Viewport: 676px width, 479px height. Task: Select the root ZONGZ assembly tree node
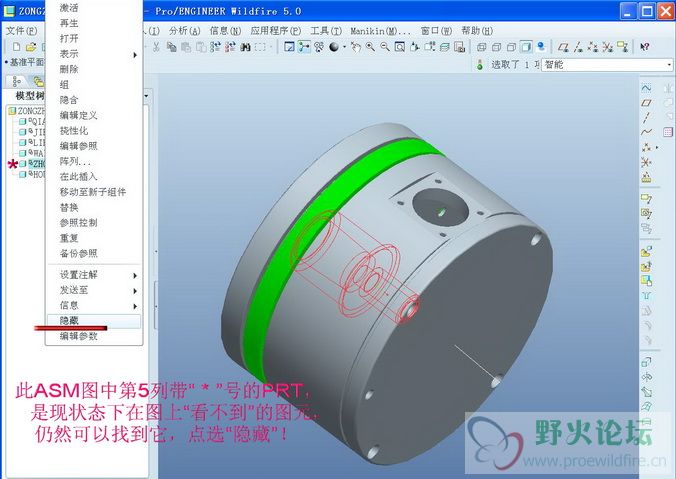click(x=27, y=111)
